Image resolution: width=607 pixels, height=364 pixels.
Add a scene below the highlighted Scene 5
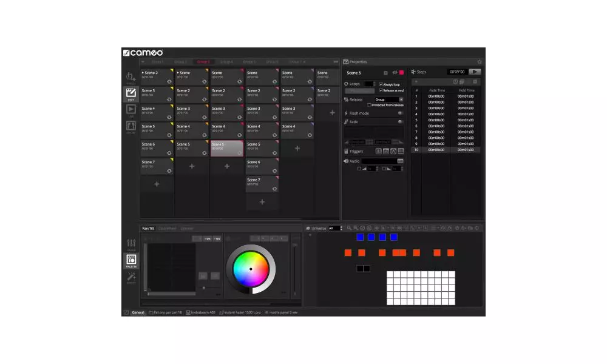click(x=227, y=166)
